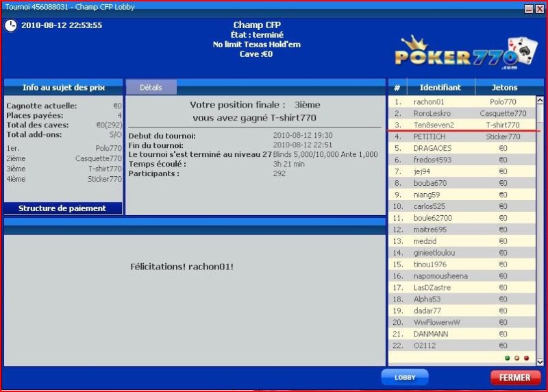Viewport: 548px width, 392px height.
Task: Click the Félicitations! rachon01! message
Action: 182,267
